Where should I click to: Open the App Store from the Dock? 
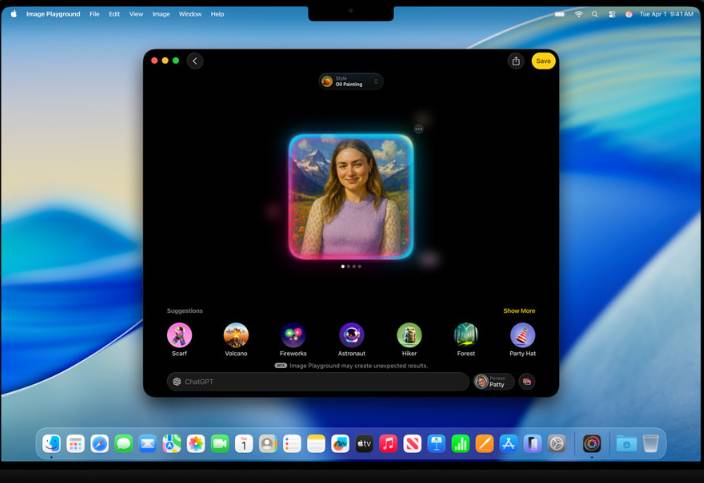[x=508, y=444]
